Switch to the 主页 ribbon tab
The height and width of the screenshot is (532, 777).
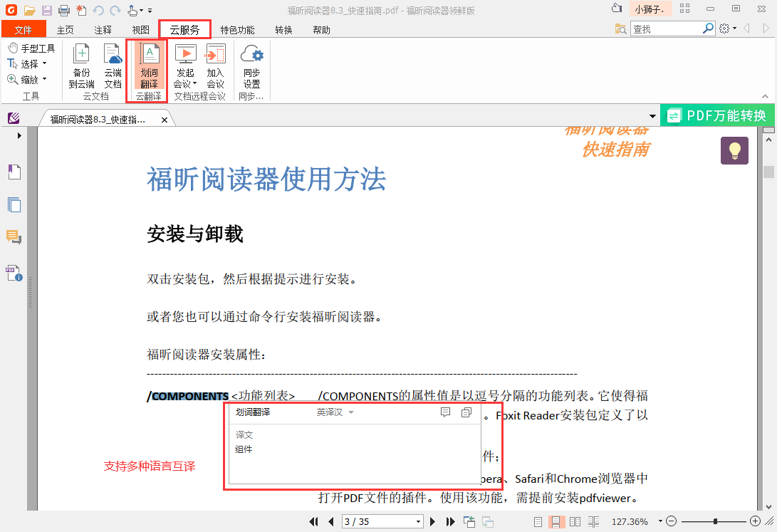(65, 30)
